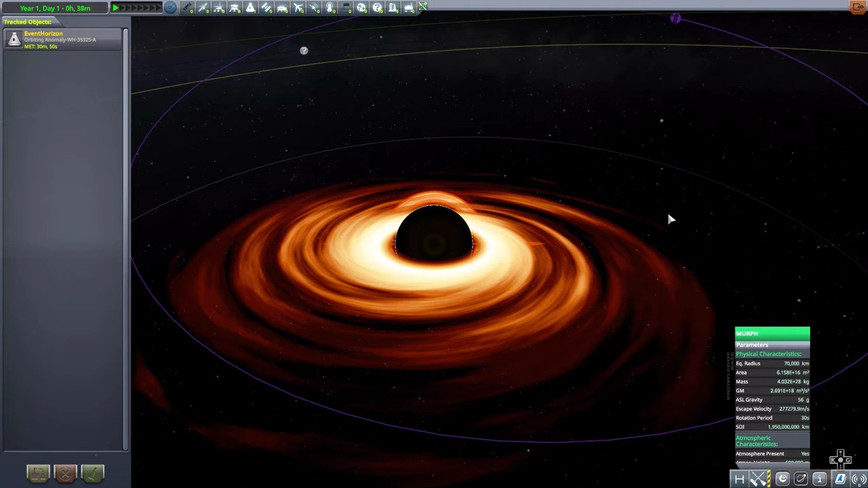Click the SOI 1,950,000,000 km row
868x488 pixels.
coord(772,427)
